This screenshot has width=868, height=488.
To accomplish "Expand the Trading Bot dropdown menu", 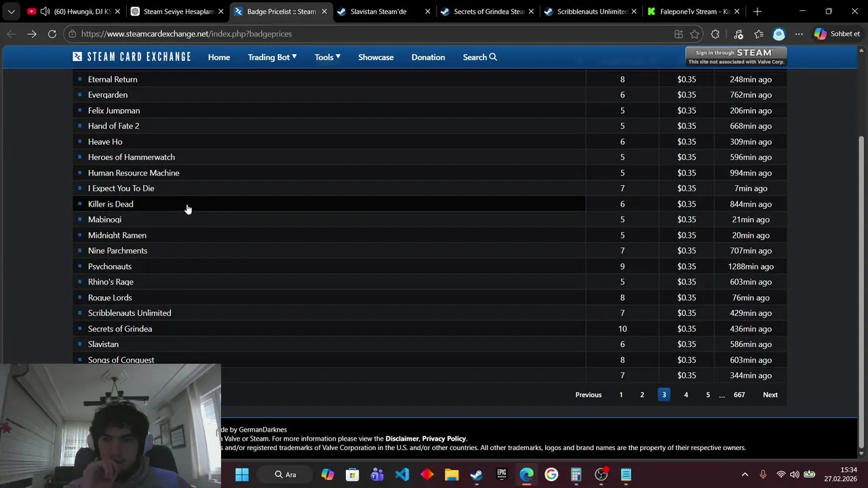I will [x=272, y=57].
